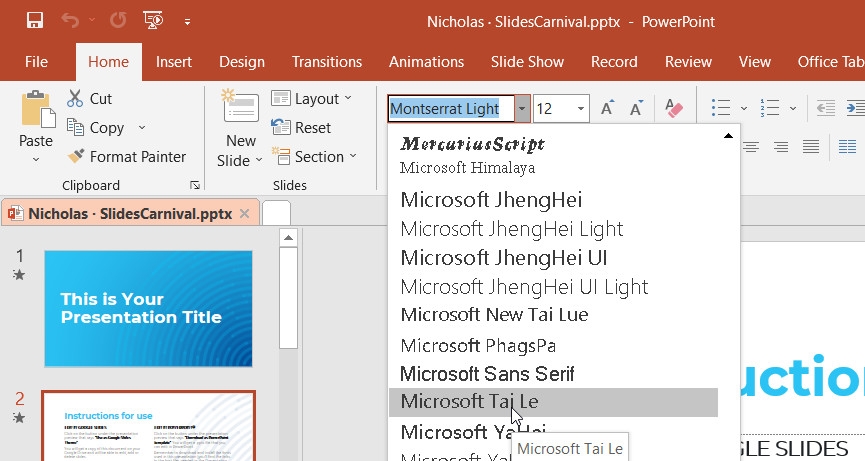Activate the Format Painter
Viewport: 865px width, 461px height.
click(126, 157)
